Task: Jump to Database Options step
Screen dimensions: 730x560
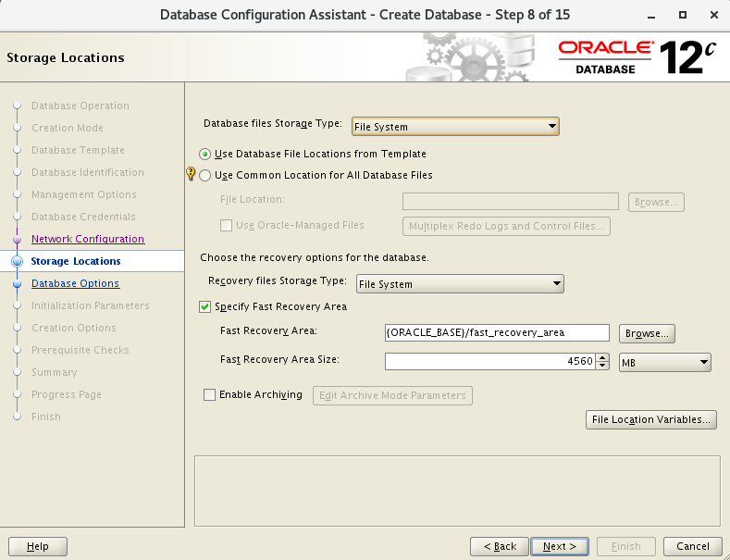Action: (x=75, y=283)
